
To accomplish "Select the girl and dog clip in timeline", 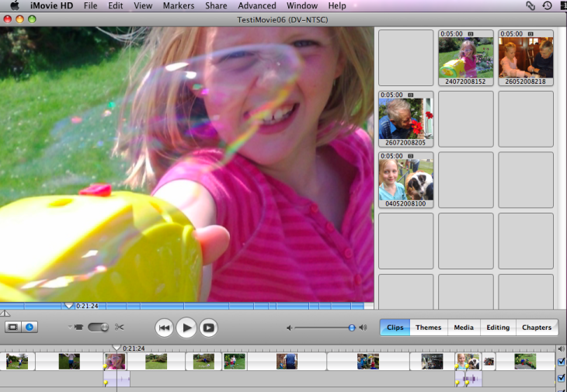I will 468,361.
